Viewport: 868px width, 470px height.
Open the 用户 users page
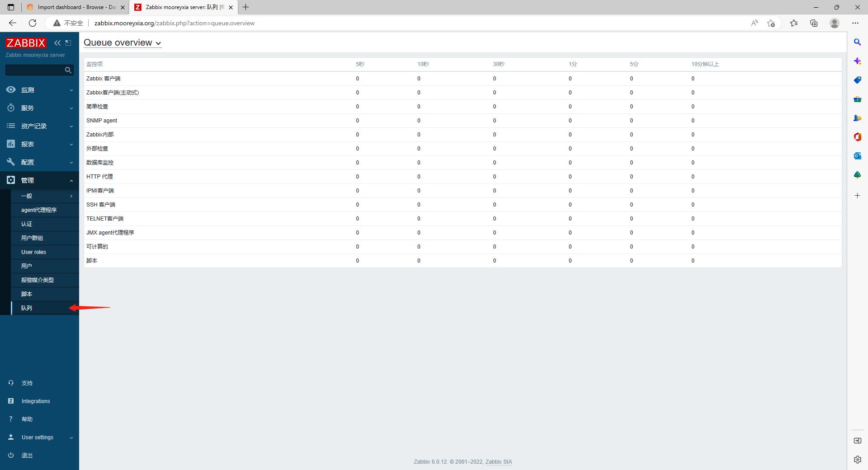pyautogui.click(x=45, y=266)
